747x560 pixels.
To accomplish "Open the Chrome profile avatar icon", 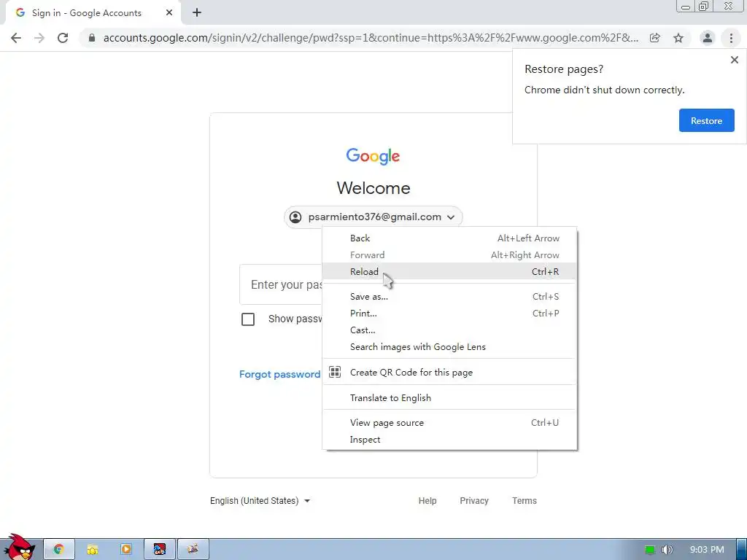I will [708, 38].
